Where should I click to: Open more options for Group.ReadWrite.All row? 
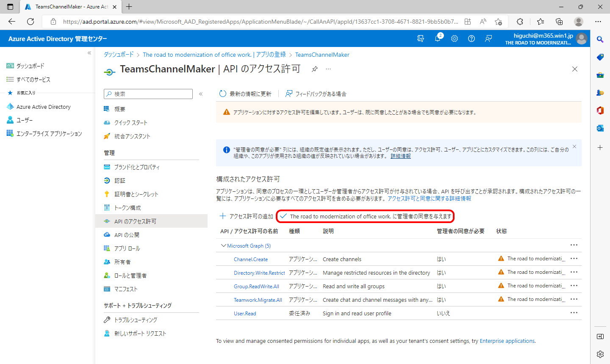(x=574, y=286)
